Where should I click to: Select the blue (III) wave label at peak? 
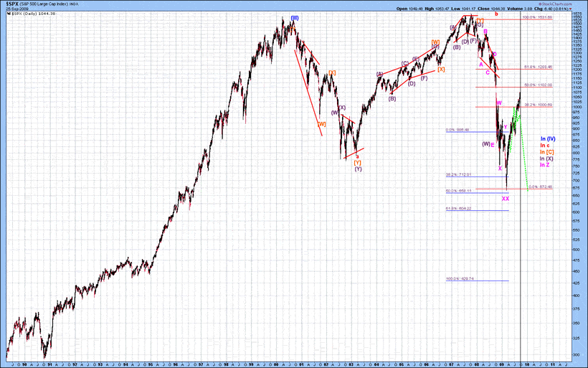294,17
